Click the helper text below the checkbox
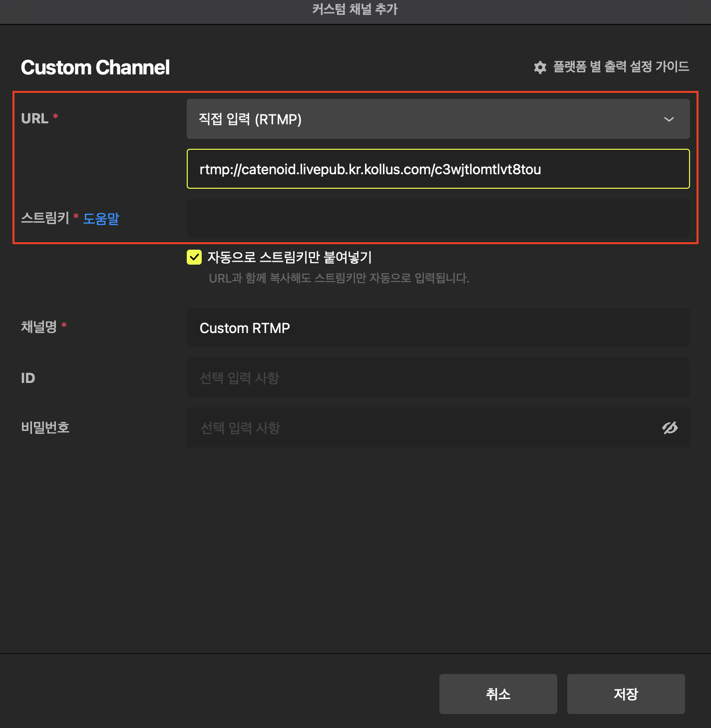The image size is (711, 728). click(x=339, y=278)
